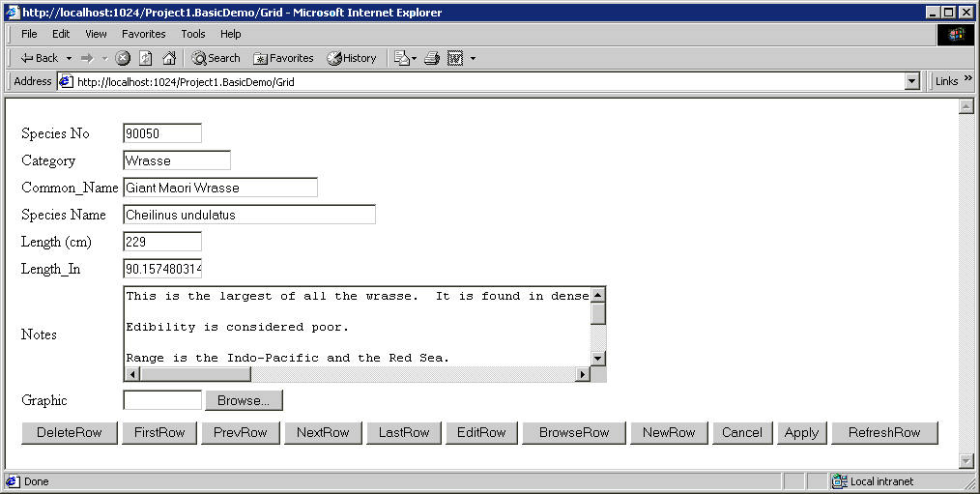Screen dimensions: 980x494
Task: Open the File menu
Action: [x=29, y=34]
